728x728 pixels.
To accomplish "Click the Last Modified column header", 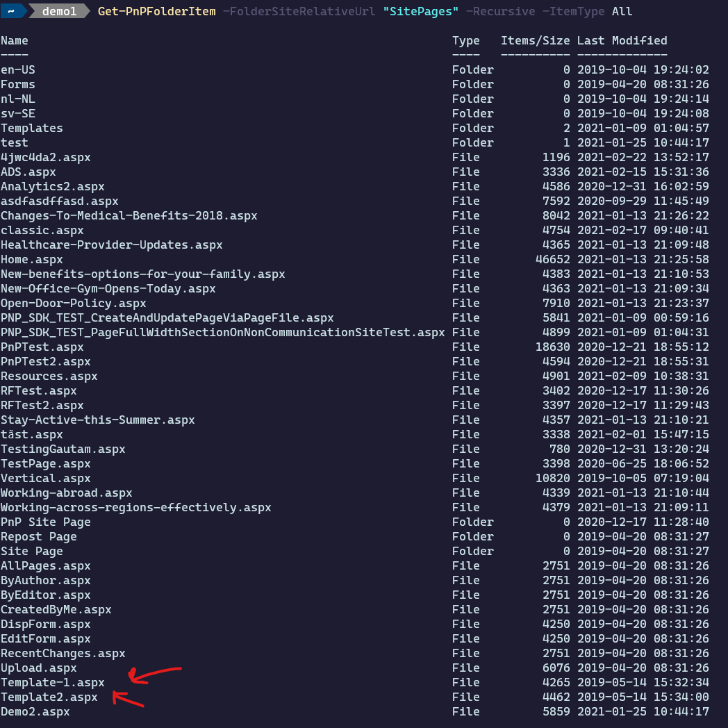I will [x=622, y=41].
